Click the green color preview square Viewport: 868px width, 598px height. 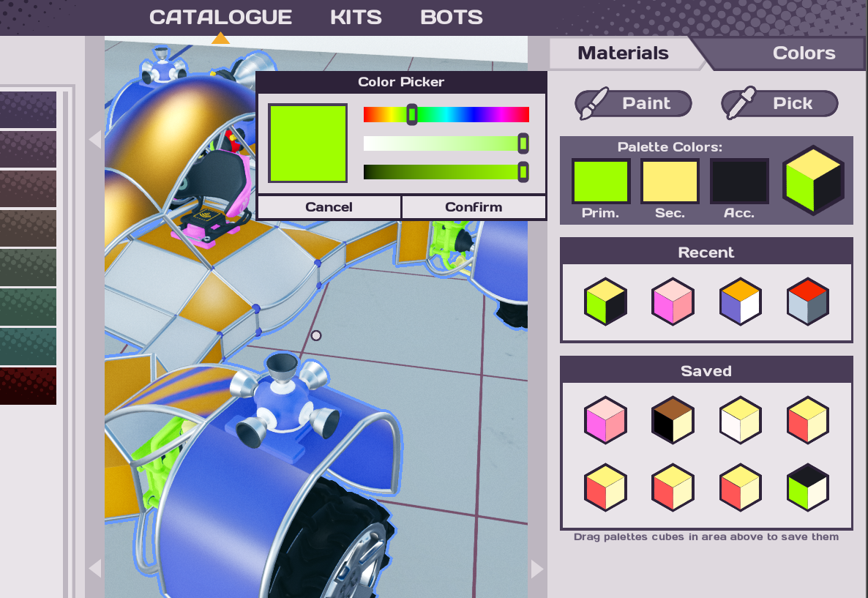[308, 143]
